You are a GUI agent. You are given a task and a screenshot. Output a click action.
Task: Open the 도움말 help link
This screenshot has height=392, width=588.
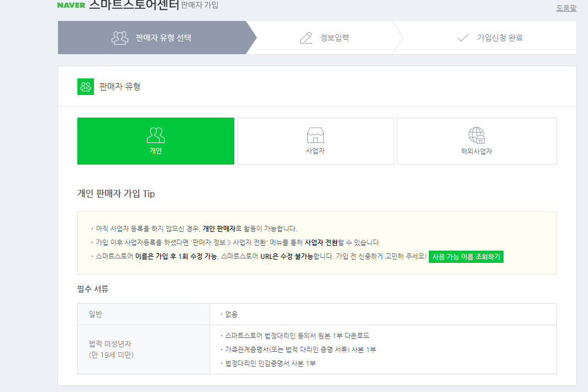566,8
